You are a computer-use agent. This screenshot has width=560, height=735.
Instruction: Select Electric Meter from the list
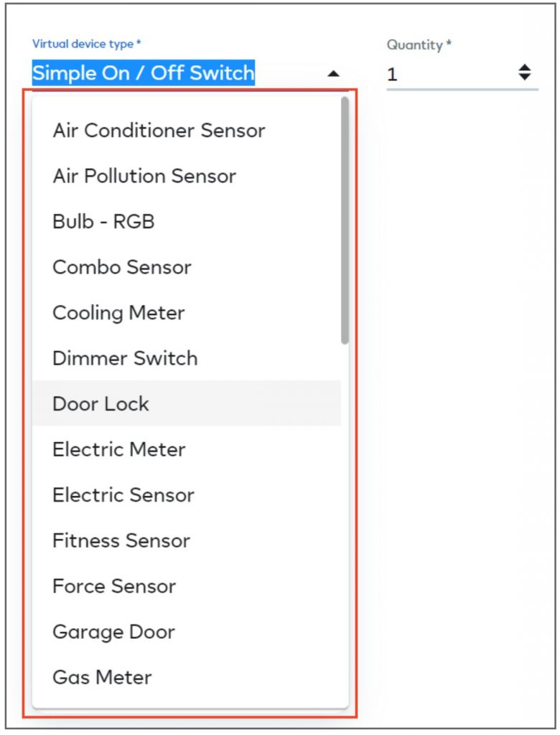tap(118, 449)
